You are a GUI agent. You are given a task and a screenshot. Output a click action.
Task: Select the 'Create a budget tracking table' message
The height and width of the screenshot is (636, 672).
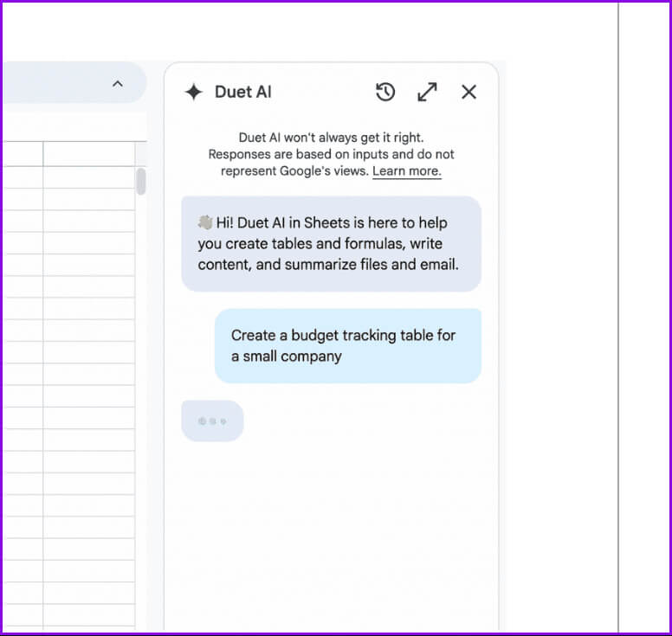click(x=348, y=345)
